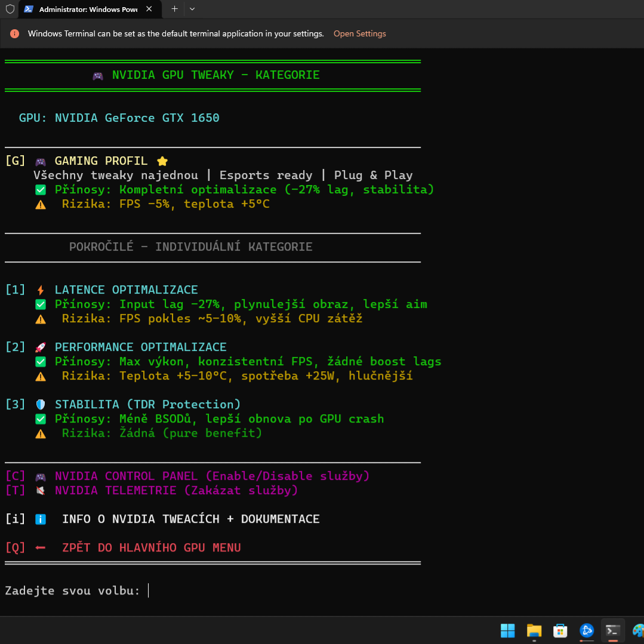The width and height of the screenshot is (644, 644).
Task: Click the administrator shield icon in title bar
Action: (x=10, y=9)
